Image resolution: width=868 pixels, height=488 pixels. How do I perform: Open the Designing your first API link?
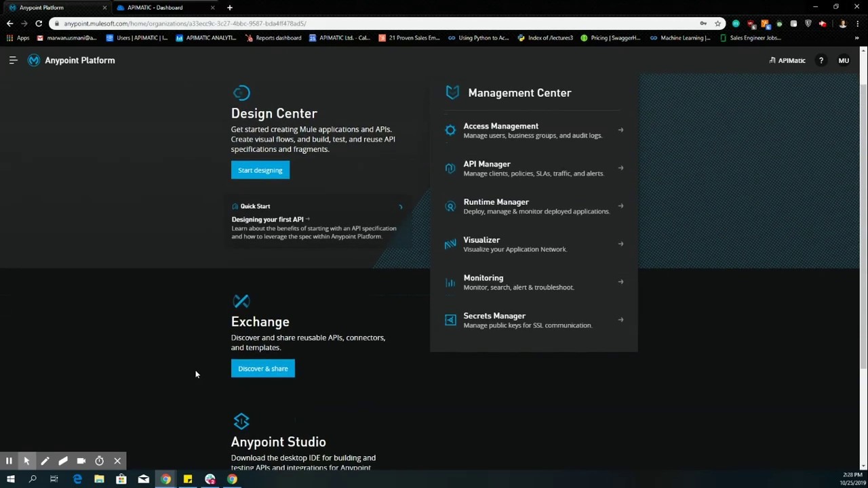[267, 220]
